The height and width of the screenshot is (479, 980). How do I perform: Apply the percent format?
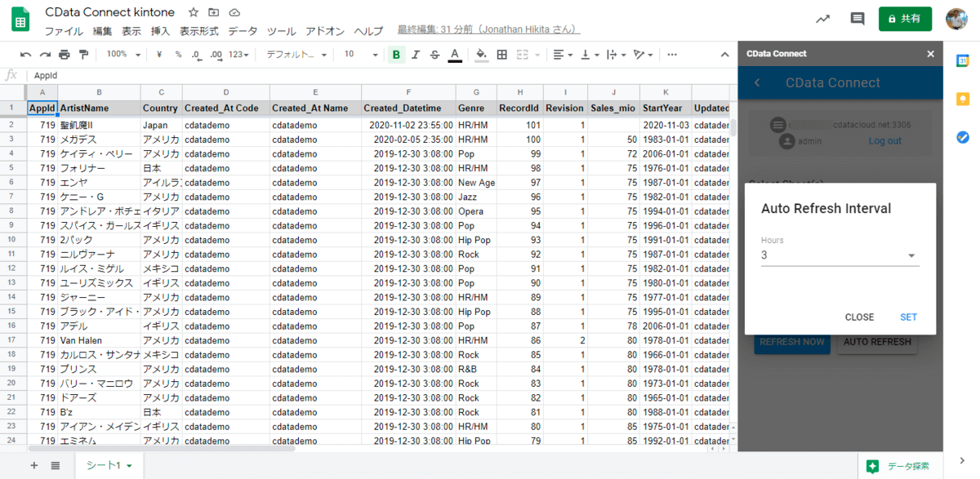(178, 55)
